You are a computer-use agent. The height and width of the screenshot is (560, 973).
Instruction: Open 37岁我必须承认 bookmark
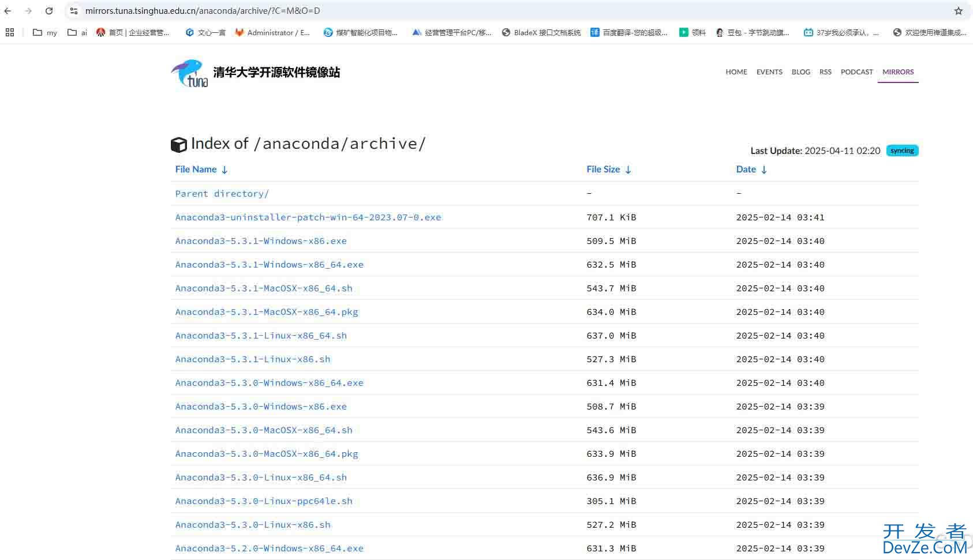841,32
